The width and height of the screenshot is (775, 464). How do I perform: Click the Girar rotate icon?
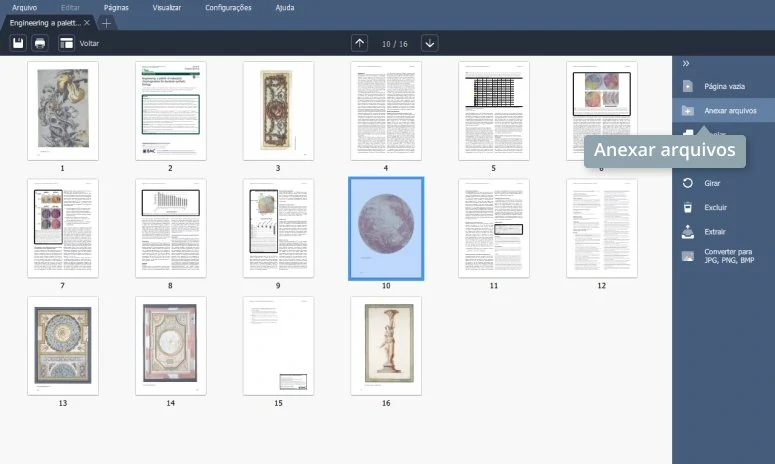(688, 183)
